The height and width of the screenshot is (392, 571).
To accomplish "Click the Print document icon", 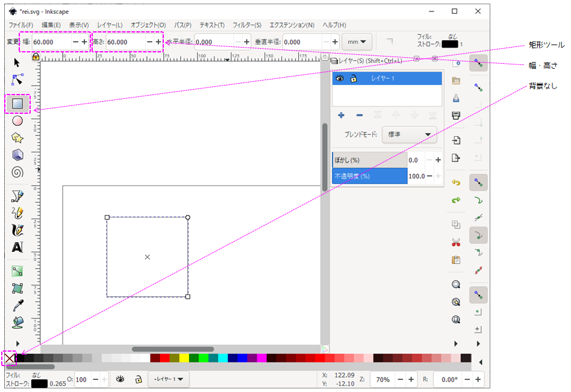I will pyautogui.click(x=456, y=116).
